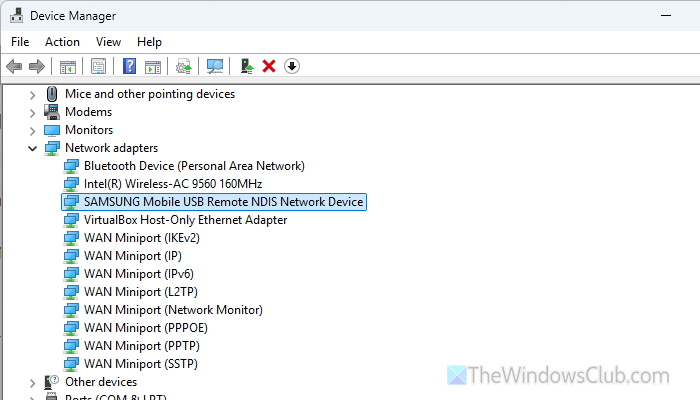Click the Monitors category icon
The image size is (700, 400).
(x=52, y=130)
